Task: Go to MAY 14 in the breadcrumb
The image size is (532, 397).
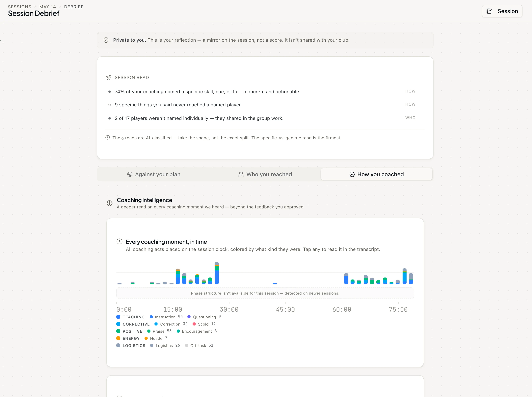Action: pyautogui.click(x=48, y=7)
